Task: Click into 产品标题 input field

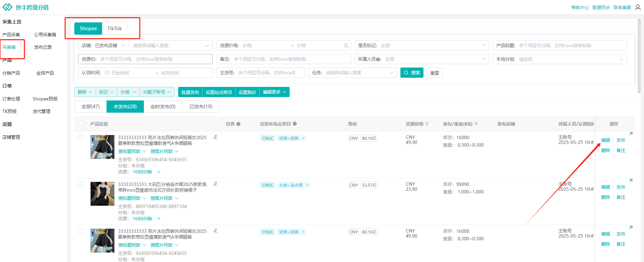Action: 560,45
